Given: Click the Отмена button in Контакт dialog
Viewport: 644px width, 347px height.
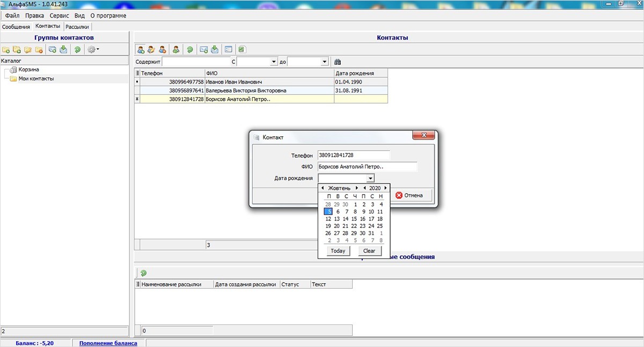Looking at the screenshot, I should pyautogui.click(x=409, y=195).
